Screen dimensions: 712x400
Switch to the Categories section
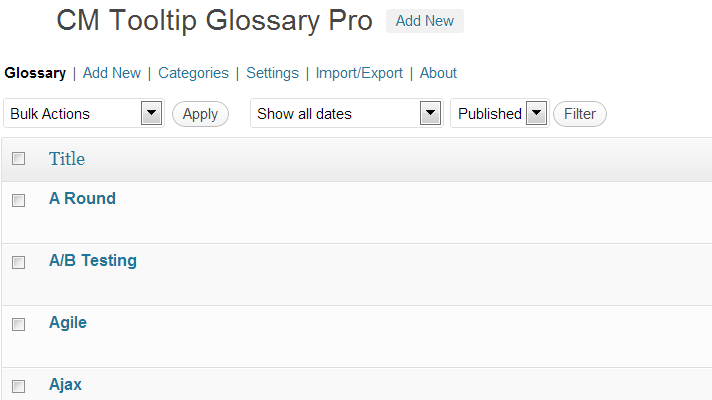coord(193,73)
